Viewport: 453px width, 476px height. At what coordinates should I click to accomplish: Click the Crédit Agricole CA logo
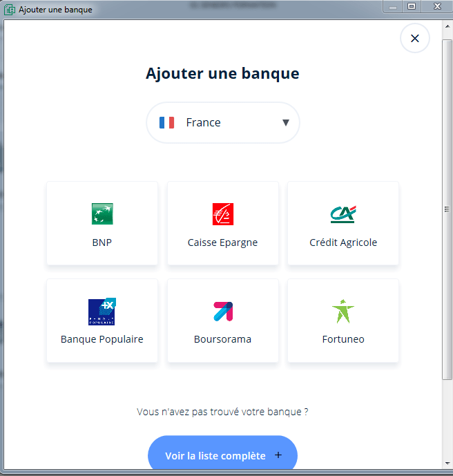[343, 214]
